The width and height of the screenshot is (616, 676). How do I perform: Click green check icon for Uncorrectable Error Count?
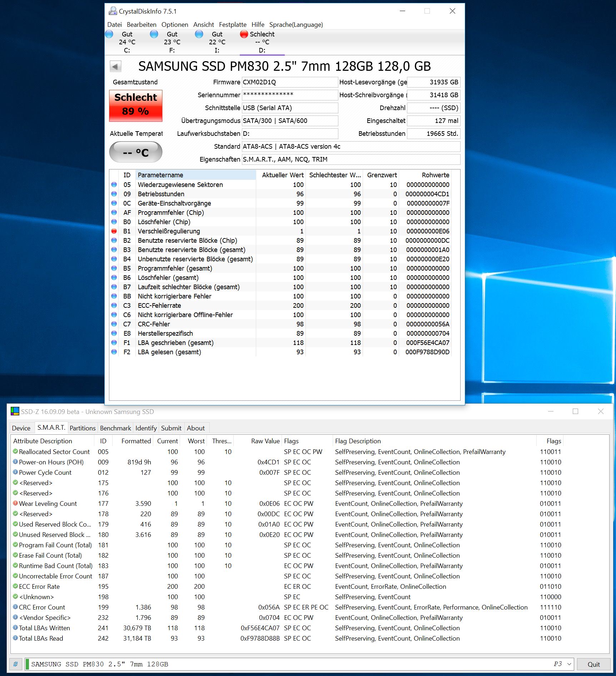[x=15, y=576]
